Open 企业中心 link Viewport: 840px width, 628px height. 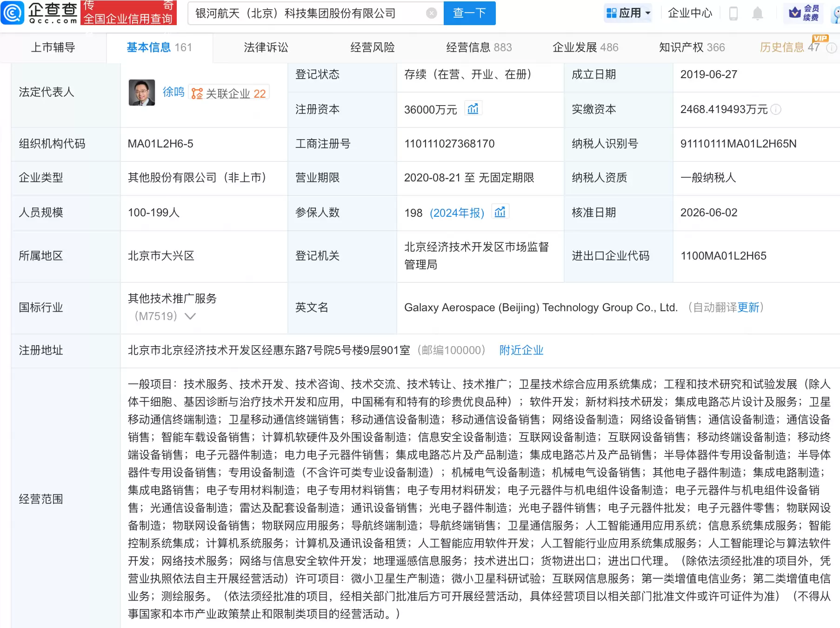(690, 13)
